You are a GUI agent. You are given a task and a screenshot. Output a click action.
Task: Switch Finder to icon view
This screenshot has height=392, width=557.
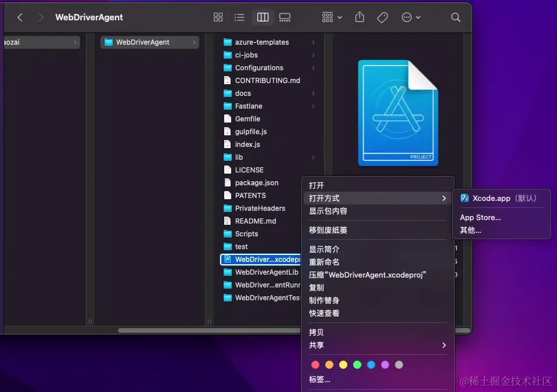(x=218, y=17)
